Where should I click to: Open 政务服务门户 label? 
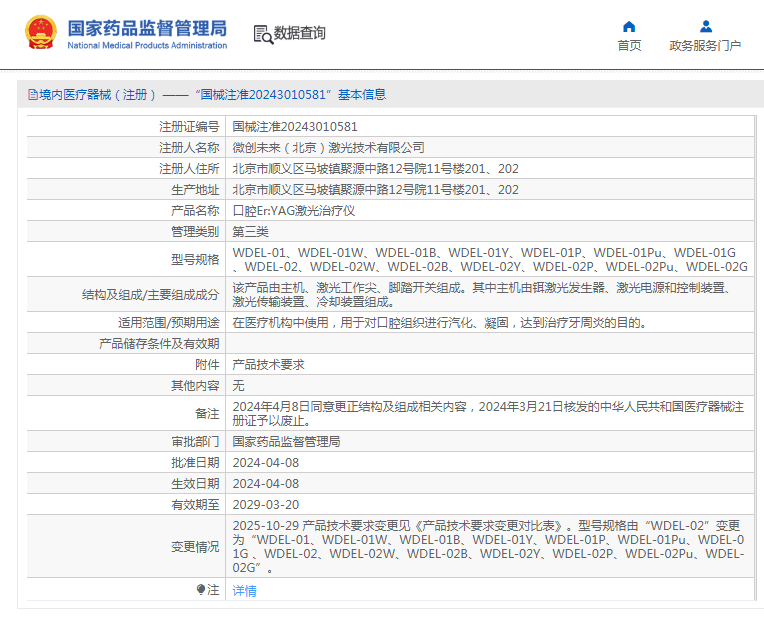705,45
